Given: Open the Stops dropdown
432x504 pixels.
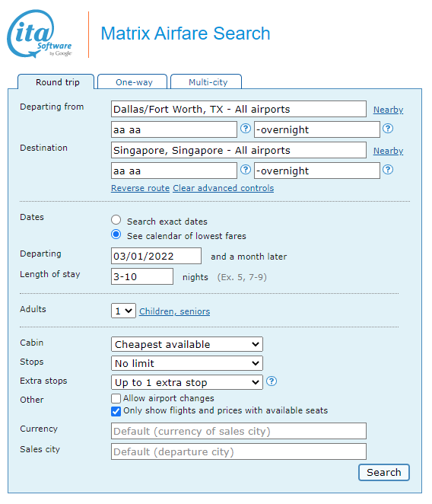Looking at the screenshot, I should point(187,363).
